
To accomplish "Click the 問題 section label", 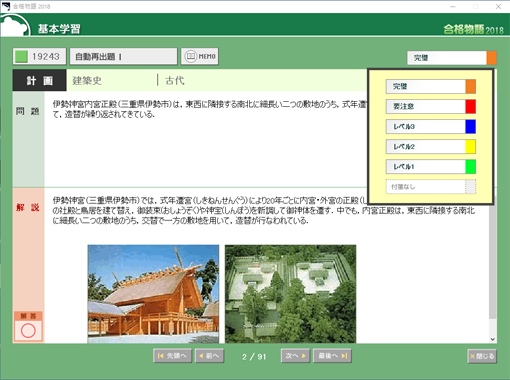I will [x=28, y=111].
